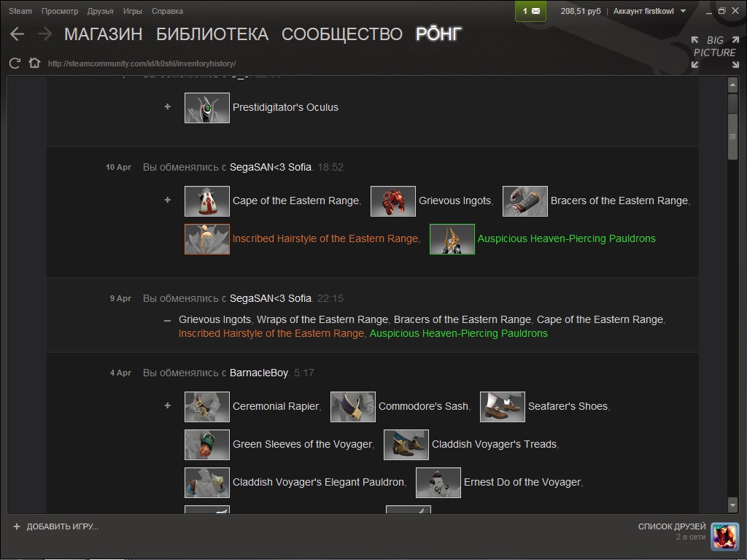Click the plus icon to add a game
Viewport: 747px width, 560px height.
click(17, 526)
